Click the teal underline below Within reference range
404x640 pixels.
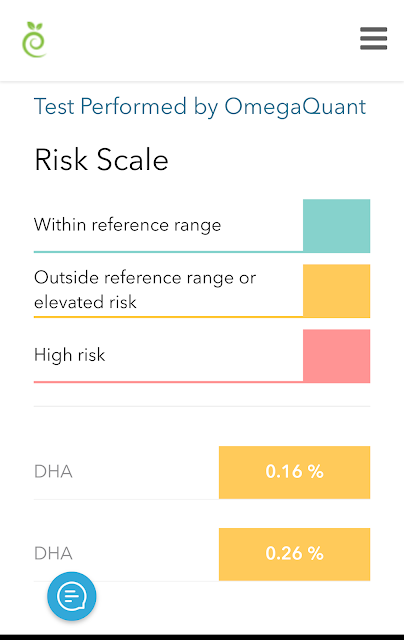168,252
